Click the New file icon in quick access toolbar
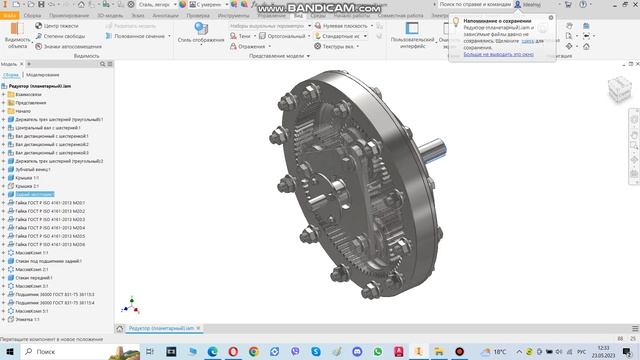640x360 pixels. (16, 4)
